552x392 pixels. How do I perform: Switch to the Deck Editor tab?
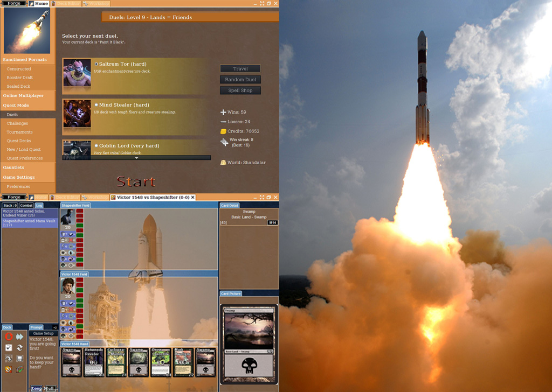pos(67,4)
